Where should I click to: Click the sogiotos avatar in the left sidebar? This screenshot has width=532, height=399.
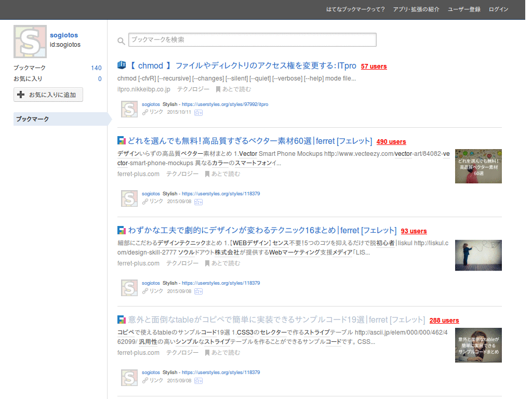[x=30, y=41]
